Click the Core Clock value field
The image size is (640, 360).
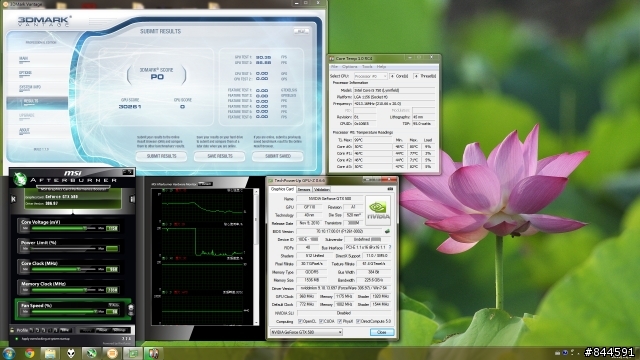[112, 269]
